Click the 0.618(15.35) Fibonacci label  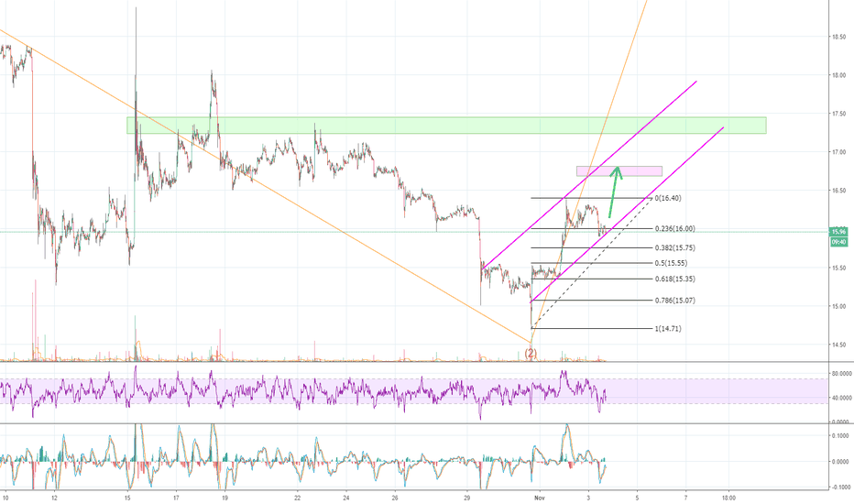[x=674, y=279]
